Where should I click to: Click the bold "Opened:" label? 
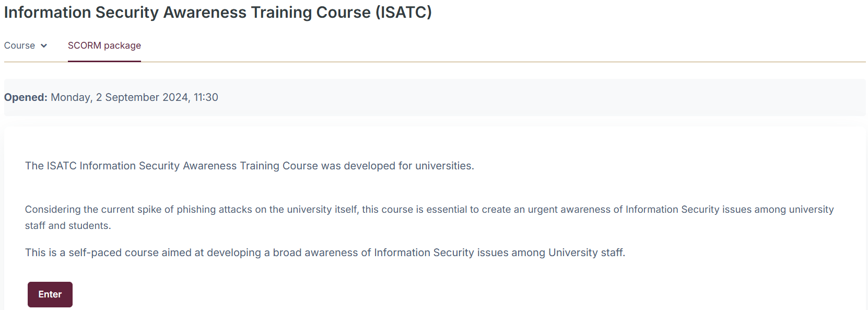pyautogui.click(x=26, y=97)
